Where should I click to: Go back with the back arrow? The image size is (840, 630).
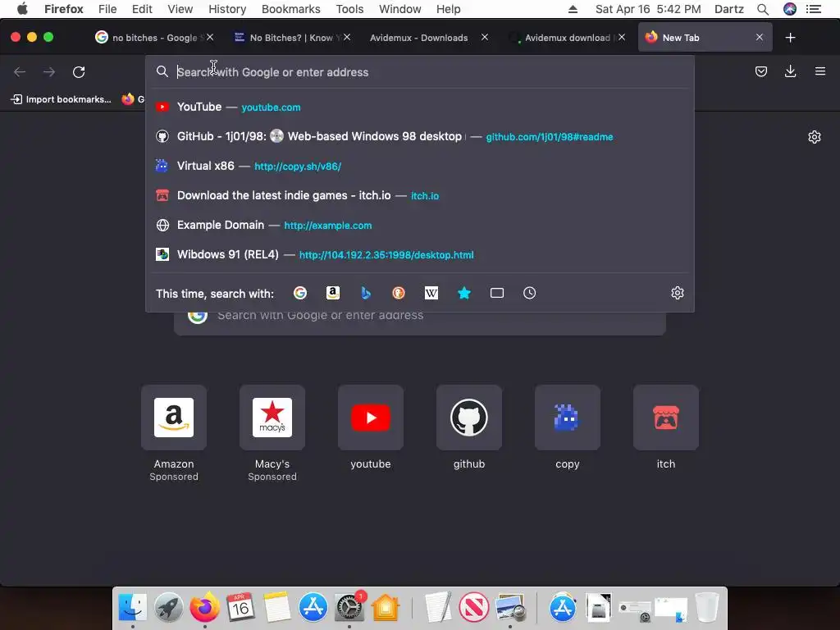tap(20, 72)
